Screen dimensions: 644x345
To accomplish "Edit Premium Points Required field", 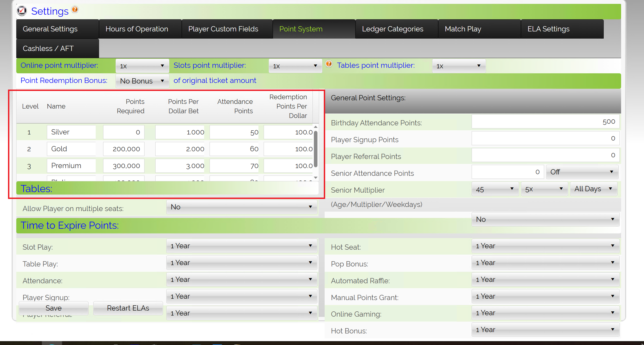I will click(x=124, y=166).
